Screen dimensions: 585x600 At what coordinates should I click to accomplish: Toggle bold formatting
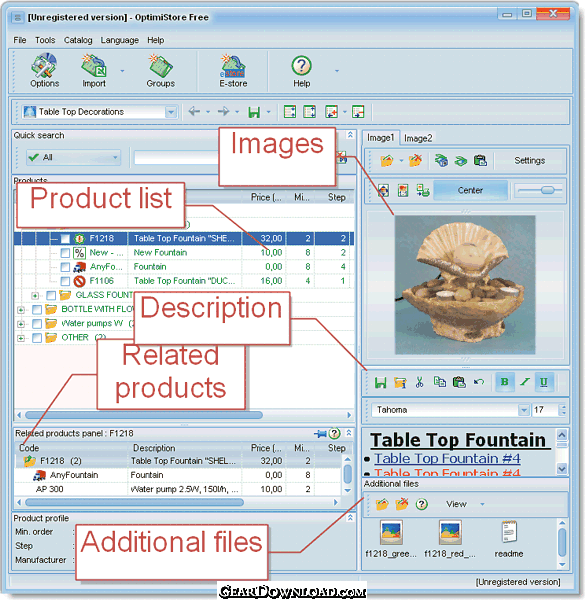(x=505, y=382)
